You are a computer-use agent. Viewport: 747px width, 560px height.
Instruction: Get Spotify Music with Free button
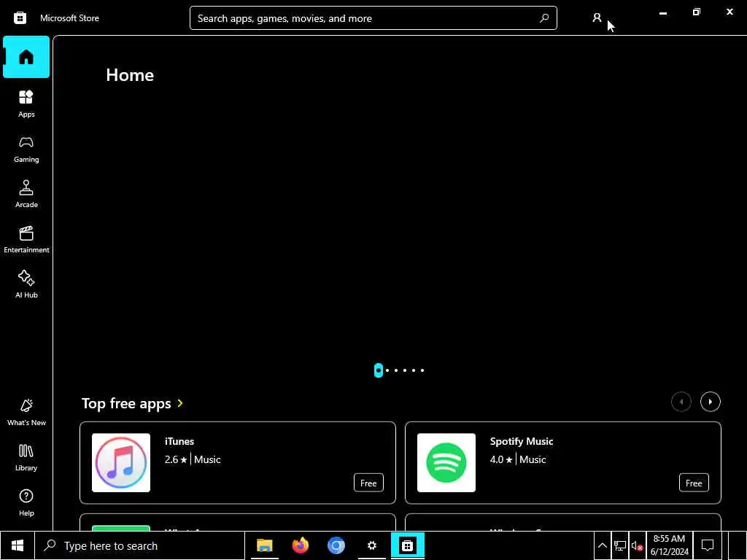coord(694,483)
